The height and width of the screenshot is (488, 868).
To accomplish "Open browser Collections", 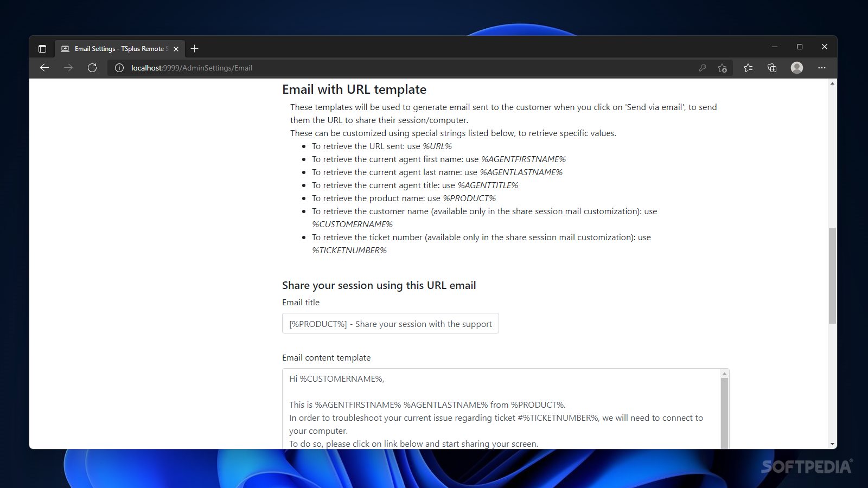I will (772, 68).
